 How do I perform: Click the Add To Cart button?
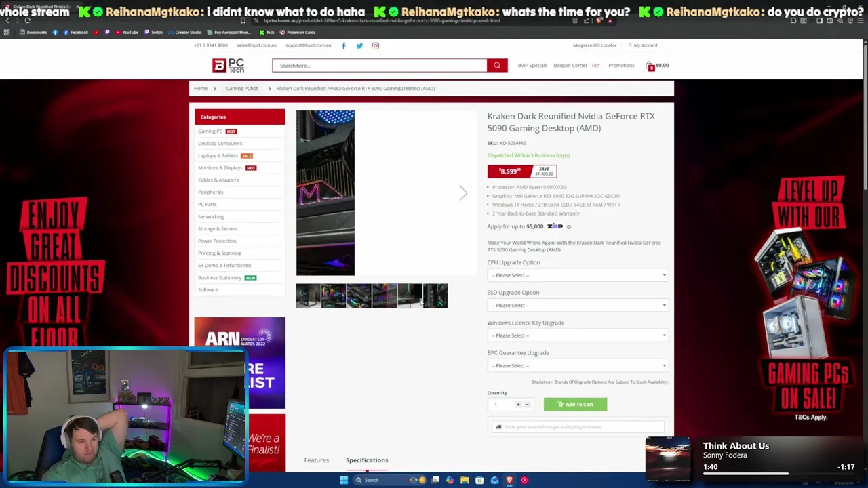click(x=575, y=405)
